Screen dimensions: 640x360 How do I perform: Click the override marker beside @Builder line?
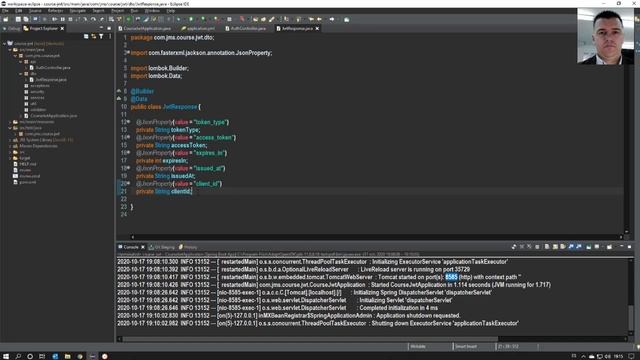(x=119, y=91)
